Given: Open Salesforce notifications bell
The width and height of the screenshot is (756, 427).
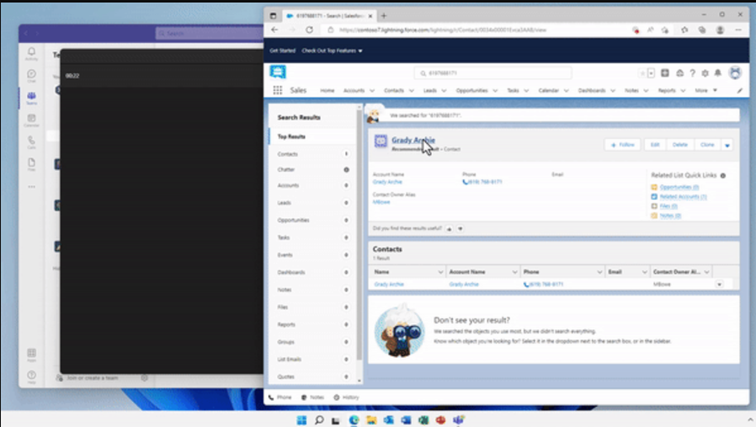Looking at the screenshot, I should (718, 73).
